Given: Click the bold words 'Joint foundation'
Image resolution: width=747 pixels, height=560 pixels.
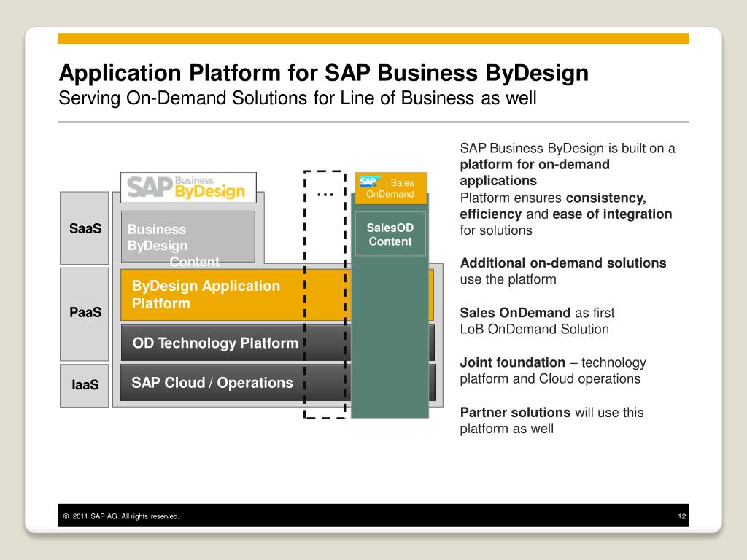Looking at the screenshot, I should pyautogui.click(x=513, y=362).
